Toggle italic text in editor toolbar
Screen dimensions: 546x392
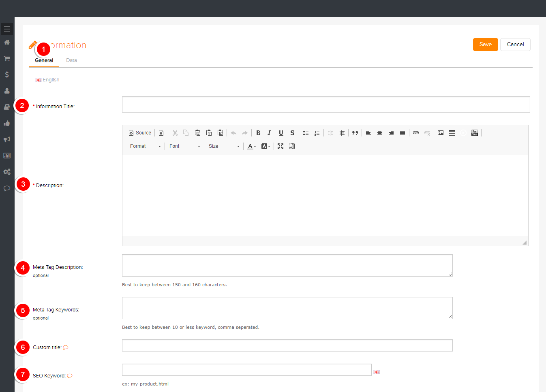coord(269,133)
